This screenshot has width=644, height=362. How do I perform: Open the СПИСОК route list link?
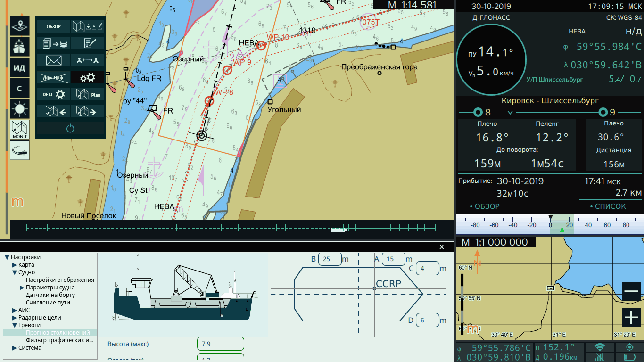[608, 206]
